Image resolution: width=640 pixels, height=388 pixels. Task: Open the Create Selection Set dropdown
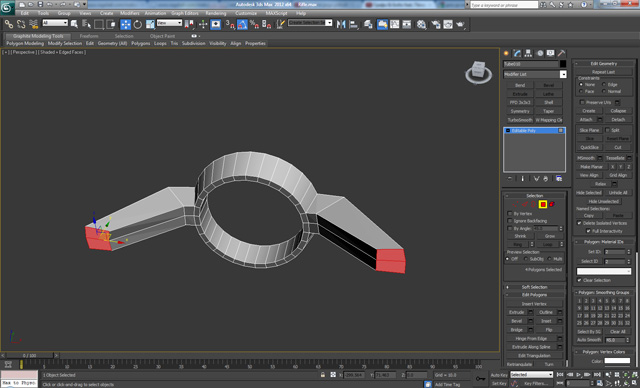point(310,23)
